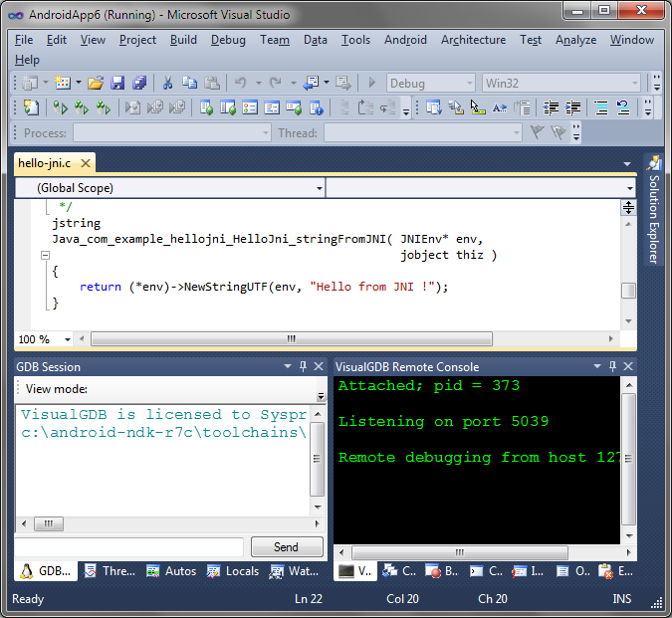Click the Start Debugging play icon

(372, 83)
